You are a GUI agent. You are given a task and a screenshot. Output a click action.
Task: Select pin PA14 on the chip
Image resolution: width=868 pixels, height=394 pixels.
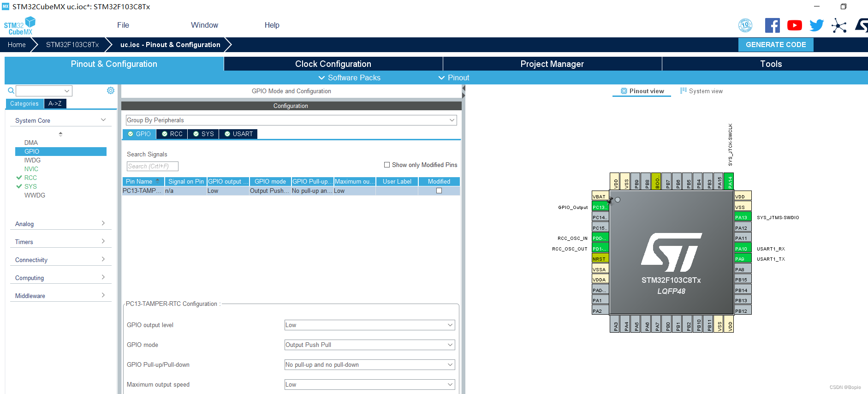point(729,181)
